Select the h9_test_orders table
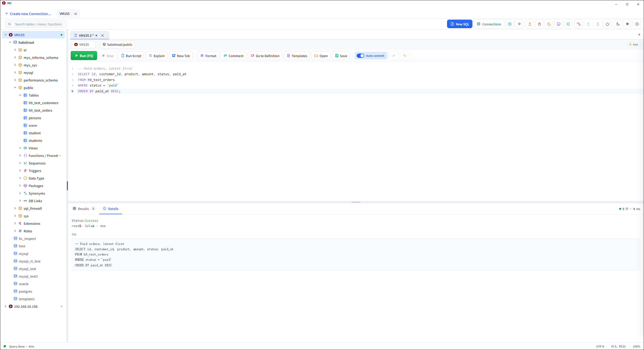The image size is (644, 350). point(40,110)
